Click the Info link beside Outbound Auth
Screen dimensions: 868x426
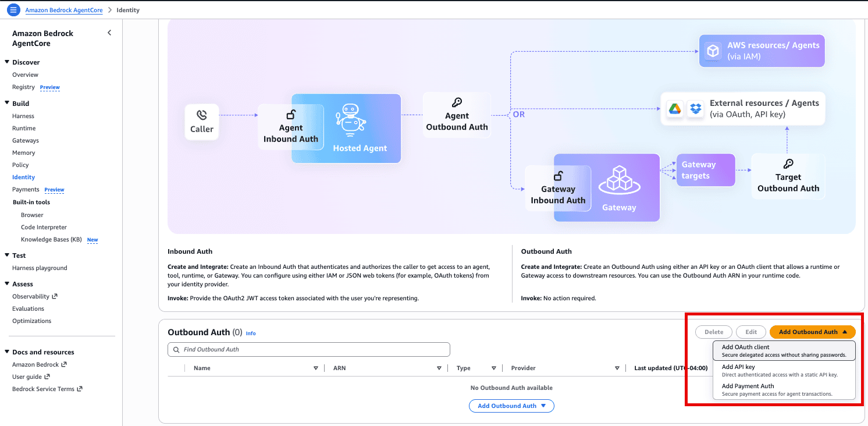(x=251, y=333)
